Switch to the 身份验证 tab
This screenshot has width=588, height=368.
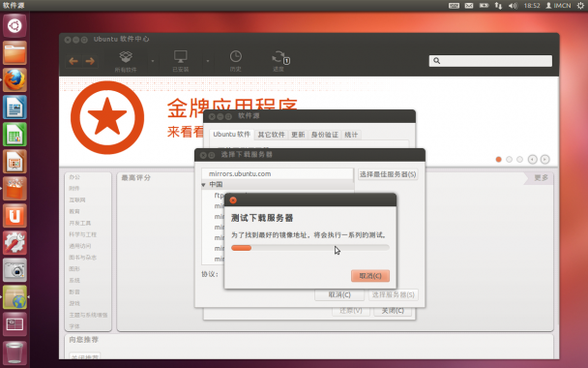[325, 135]
